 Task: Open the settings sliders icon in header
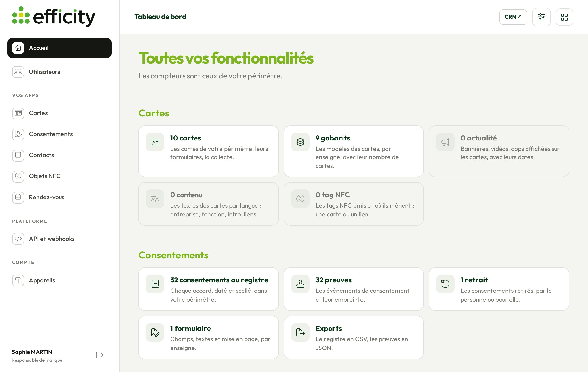coord(541,17)
